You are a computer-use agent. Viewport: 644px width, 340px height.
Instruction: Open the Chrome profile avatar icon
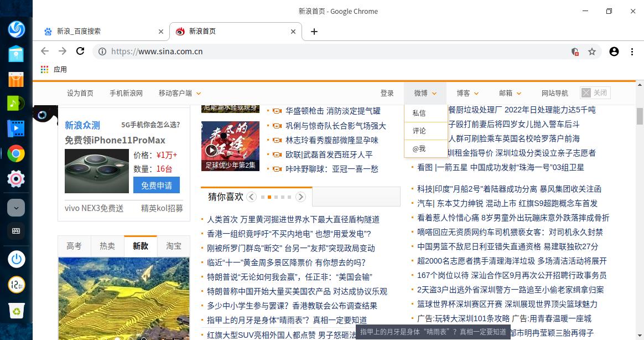tap(614, 51)
